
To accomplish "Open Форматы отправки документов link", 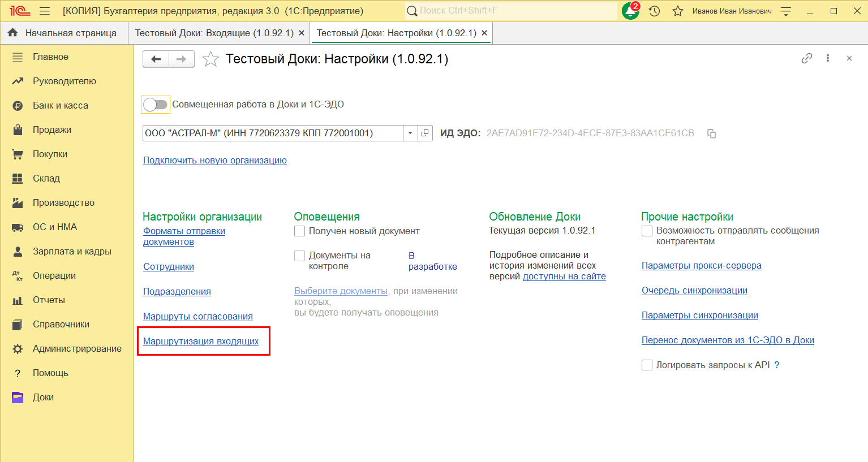I will point(184,236).
